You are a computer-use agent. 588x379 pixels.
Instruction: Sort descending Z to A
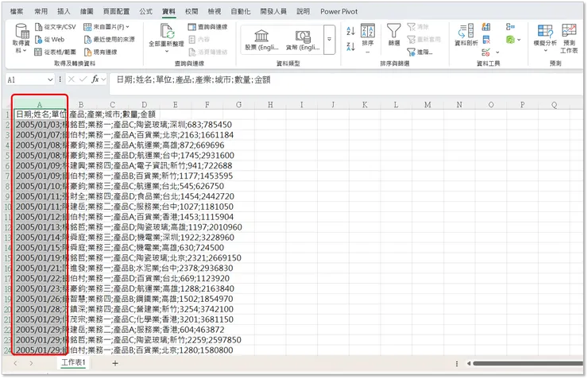coord(350,47)
